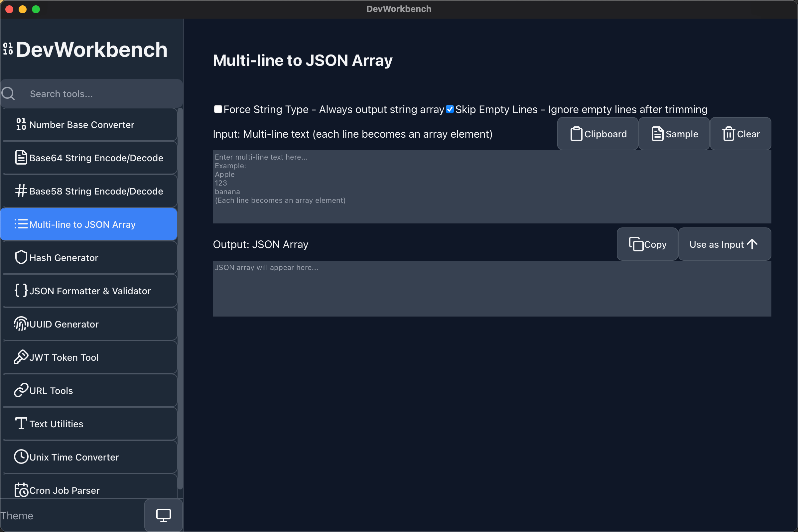Load sample data with Sample button

tap(674, 134)
